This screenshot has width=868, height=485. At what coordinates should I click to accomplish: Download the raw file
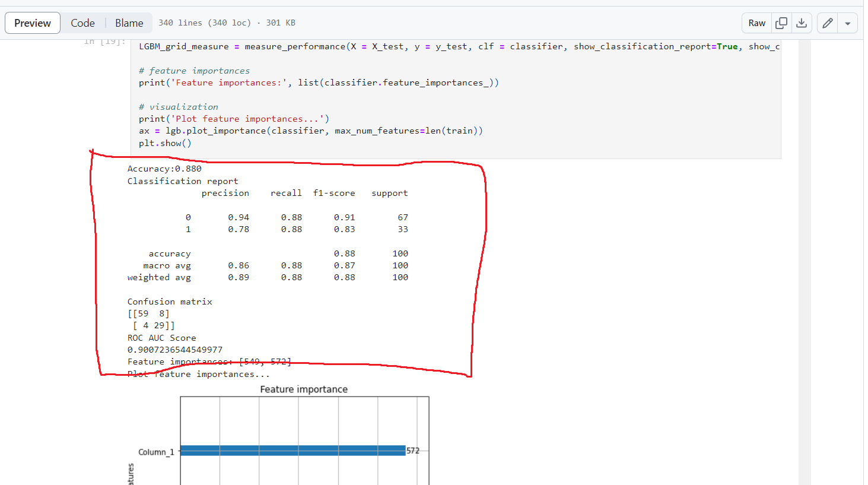802,23
